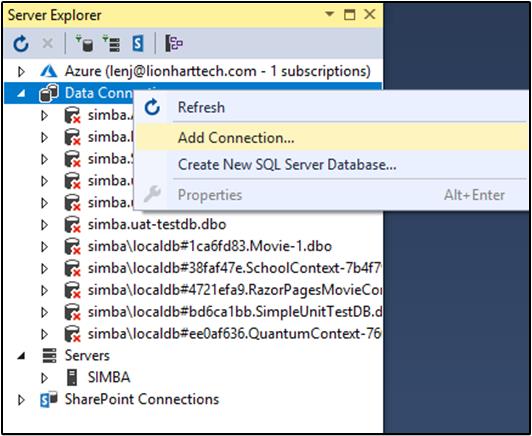
Task: Choose Refresh from the context menu
Action: pyautogui.click(x=331, y=107)
